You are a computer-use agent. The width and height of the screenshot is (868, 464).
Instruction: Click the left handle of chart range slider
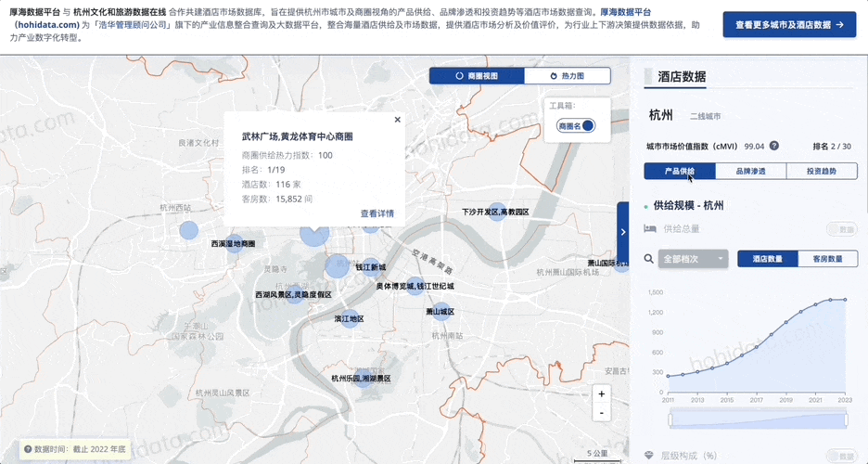click(670, 420)
